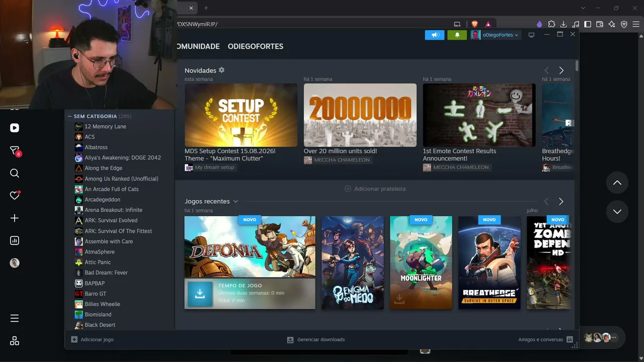644x362 pixels.
Task: Click the round scroll up arrow button
Action: click(617, 183)
